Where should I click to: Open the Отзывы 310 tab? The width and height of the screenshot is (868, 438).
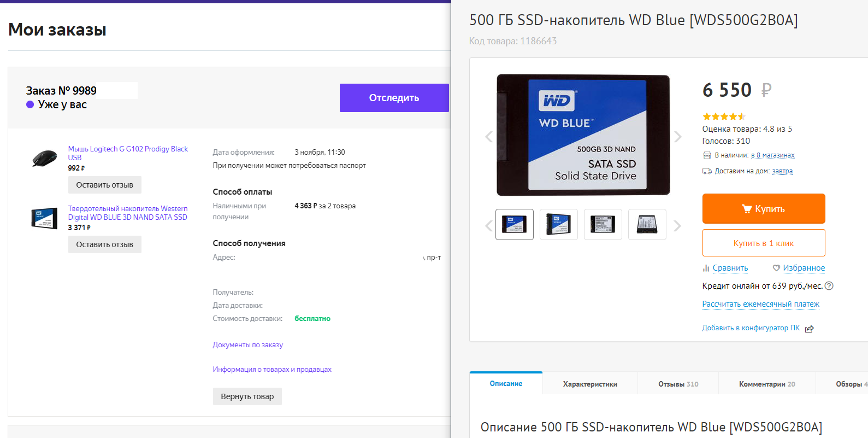pos(678,384)
